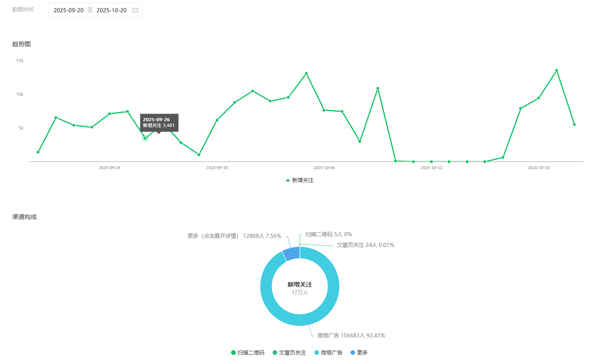597x364 pixels.
Task: Click the 2025-10-06 axis date label
Action: coord(324,168)
